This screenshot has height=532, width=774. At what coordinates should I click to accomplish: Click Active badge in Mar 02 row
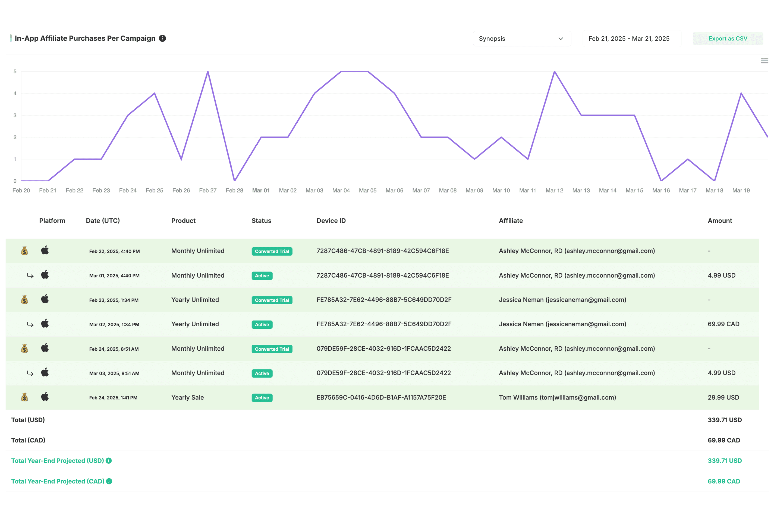point(262,325)
